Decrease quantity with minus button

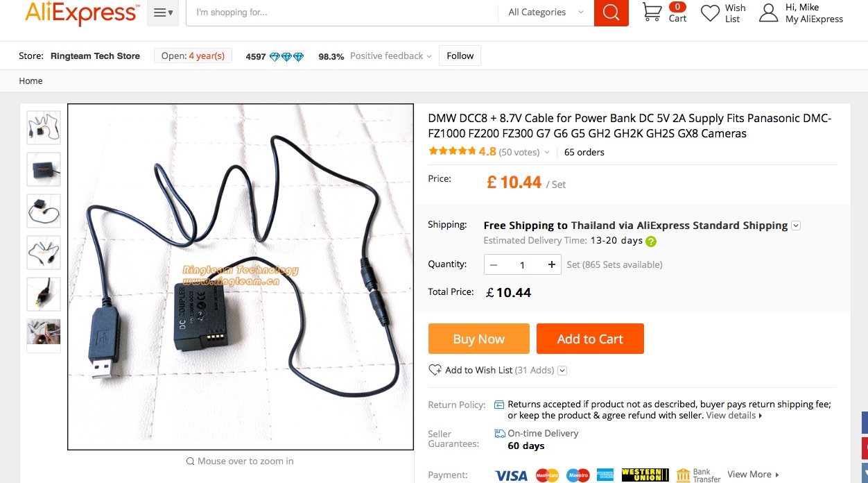coord(494,264)
